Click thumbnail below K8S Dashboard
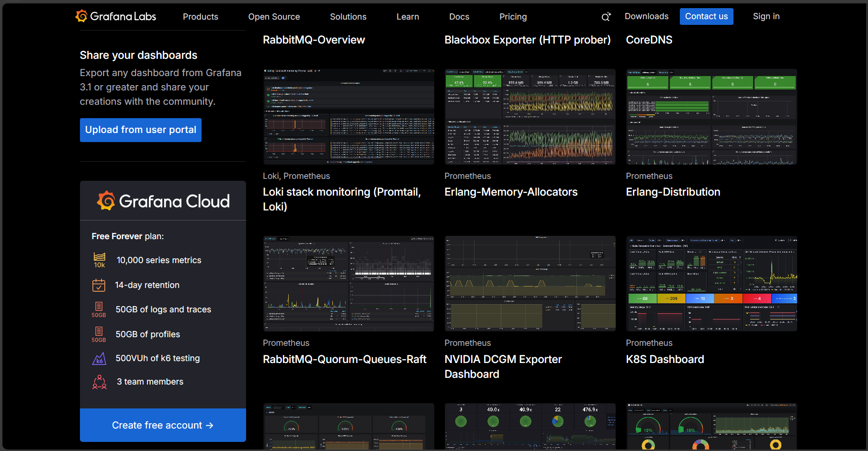 click(x=711, y=427)
